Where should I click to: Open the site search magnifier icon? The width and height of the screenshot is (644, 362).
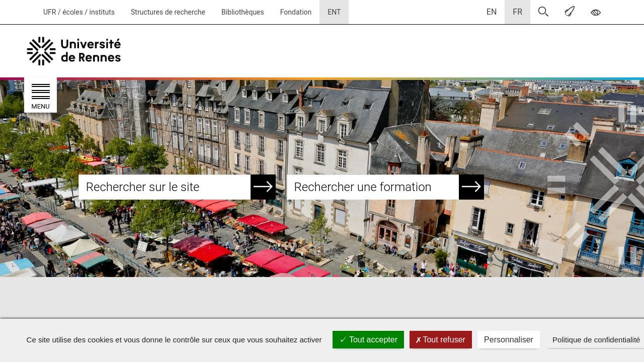[543, 12]
